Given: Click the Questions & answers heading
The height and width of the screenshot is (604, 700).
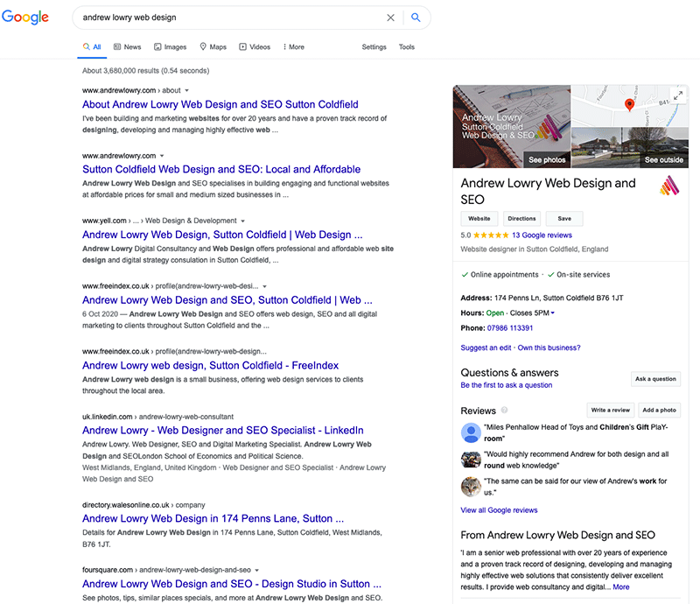Looking at the screenshot, I should coord(509,373).
